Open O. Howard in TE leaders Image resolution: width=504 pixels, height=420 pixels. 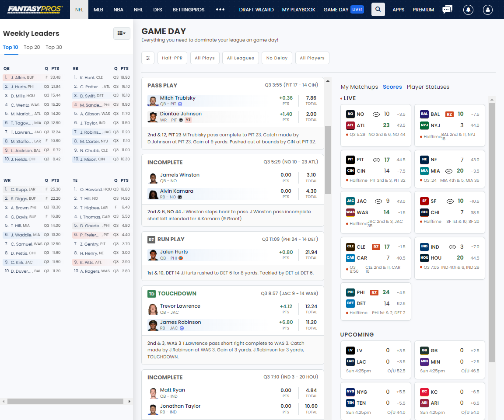point(101,189)
